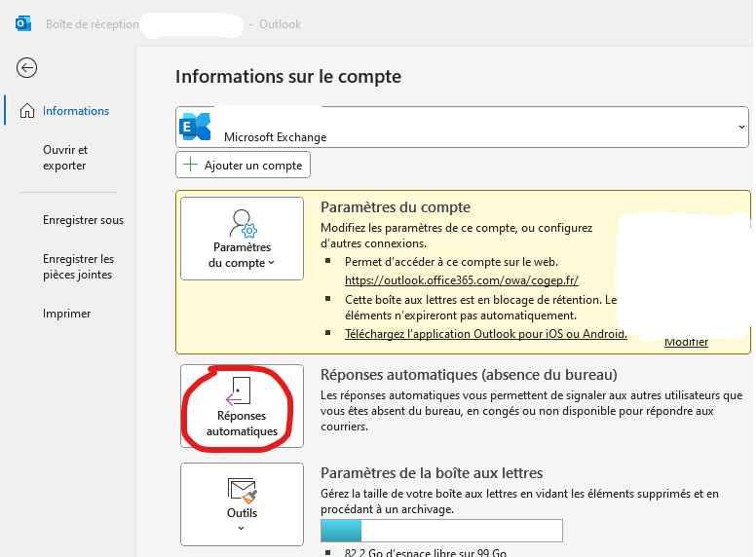Expand the Outils chevron menu
The image size is (756, 557).
pyautogui.click(x=242, y=528)
